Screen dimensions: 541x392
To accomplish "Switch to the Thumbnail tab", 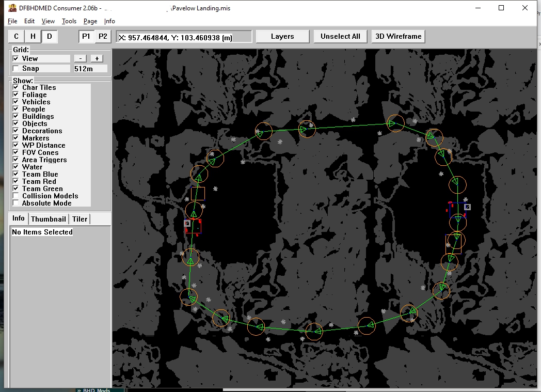I will pos(49,219).
